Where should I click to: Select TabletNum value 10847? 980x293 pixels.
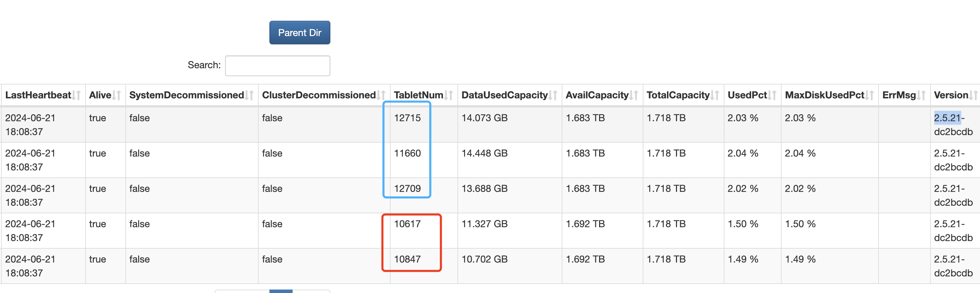pyautogui.click(x=407, y=259)
